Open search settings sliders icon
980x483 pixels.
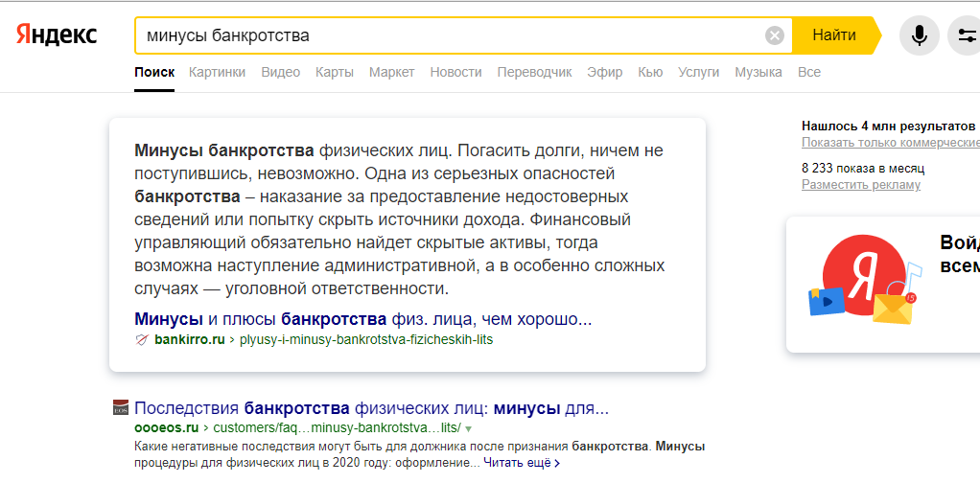pos(965,35)
